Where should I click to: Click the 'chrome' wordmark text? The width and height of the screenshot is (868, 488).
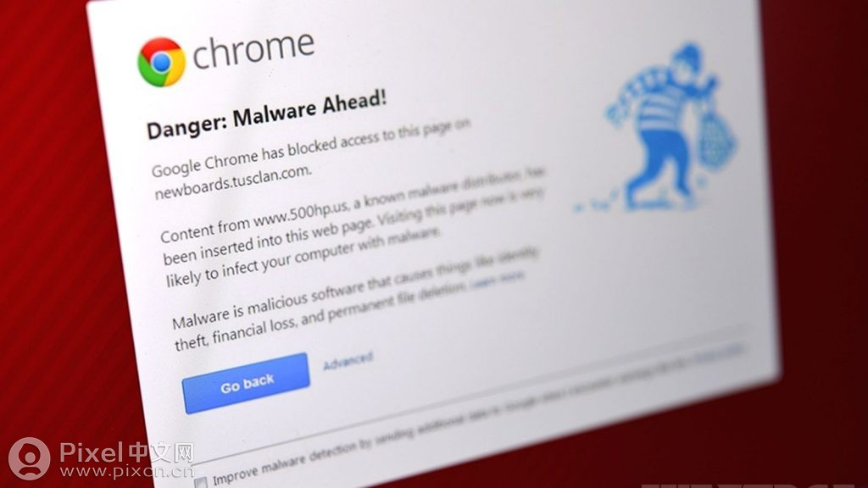253,50
